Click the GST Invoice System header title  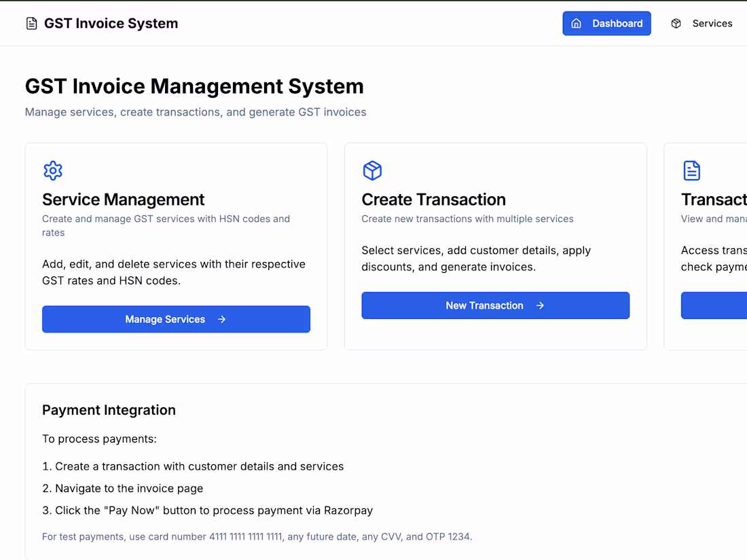(111, 24)
